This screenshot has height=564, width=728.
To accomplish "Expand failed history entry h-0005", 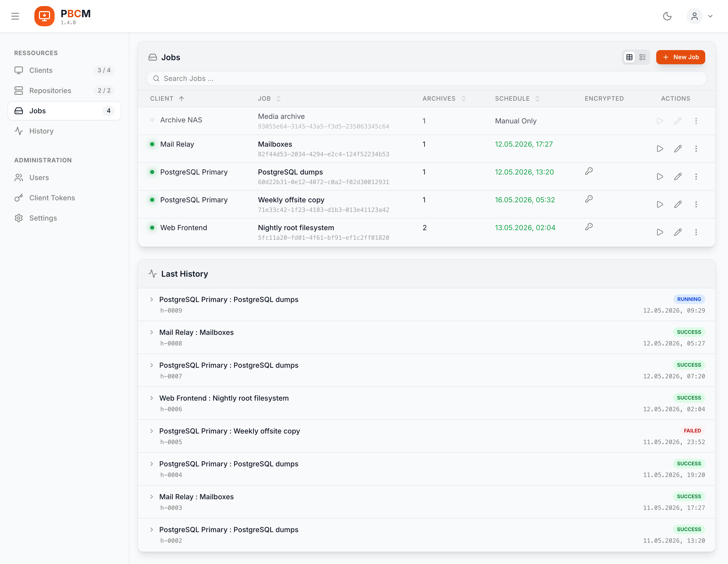I will (152, 431).
